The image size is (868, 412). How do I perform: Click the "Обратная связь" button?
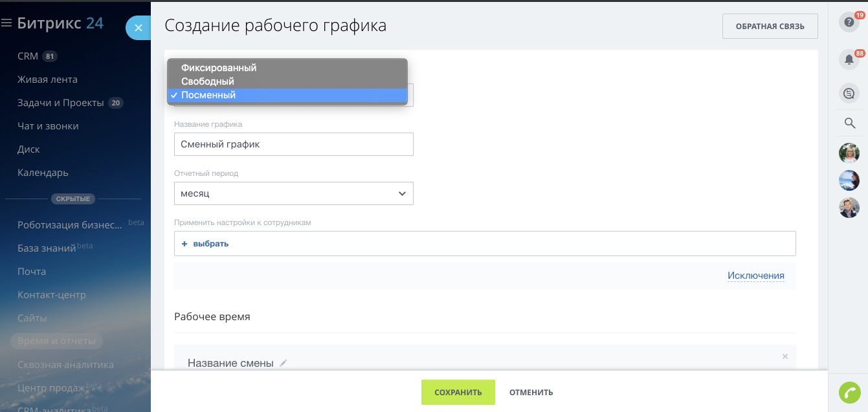[x=770, y=26]
